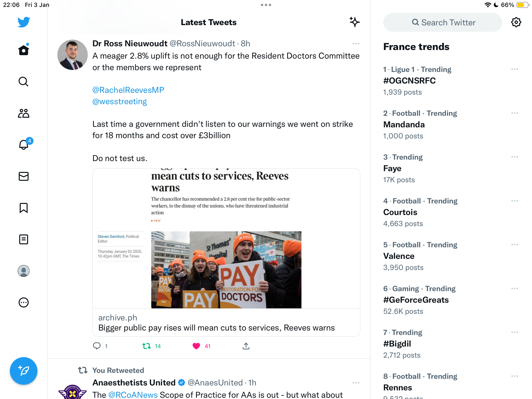
Task: Open the Messages envelope icon
Action: pos(24,176)
